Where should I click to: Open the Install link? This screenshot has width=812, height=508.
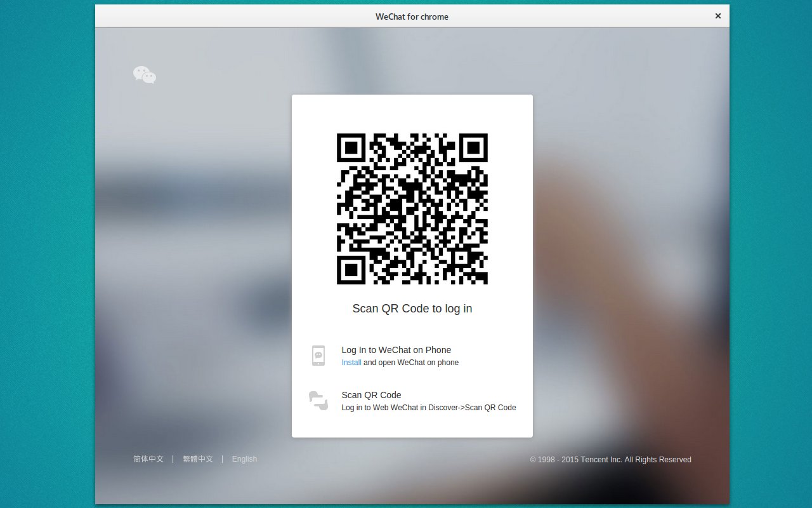coord(351,363)
